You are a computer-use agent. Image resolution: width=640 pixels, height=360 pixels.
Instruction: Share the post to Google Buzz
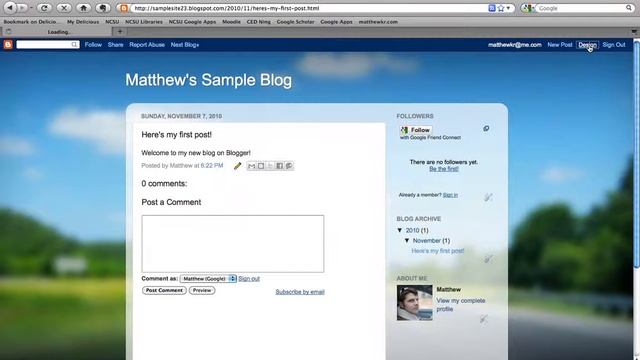289,166
